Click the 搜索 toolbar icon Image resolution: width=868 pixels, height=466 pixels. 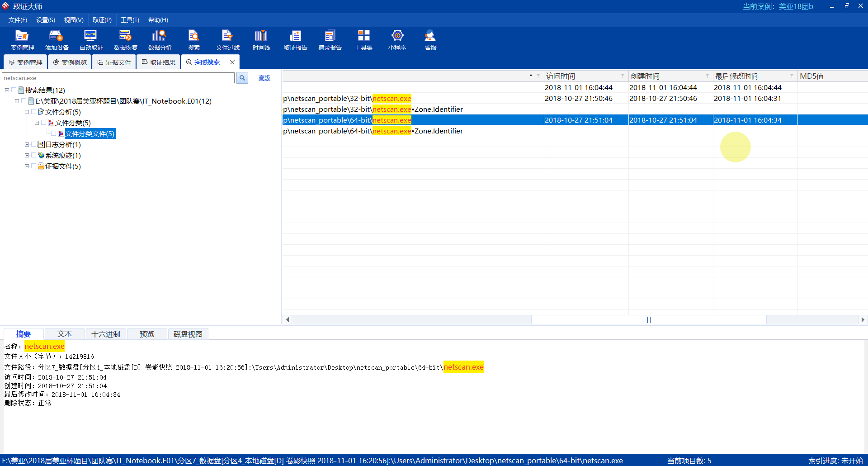coord(193,40)
